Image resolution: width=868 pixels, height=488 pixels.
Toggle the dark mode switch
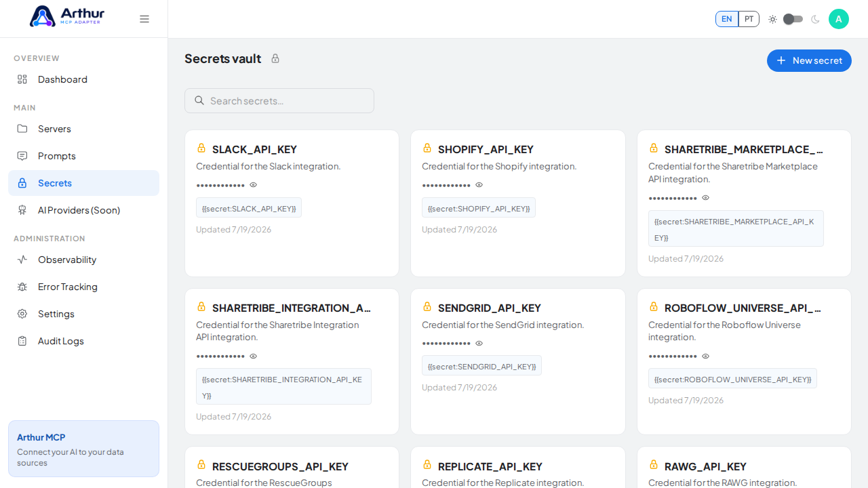[793, 19]
